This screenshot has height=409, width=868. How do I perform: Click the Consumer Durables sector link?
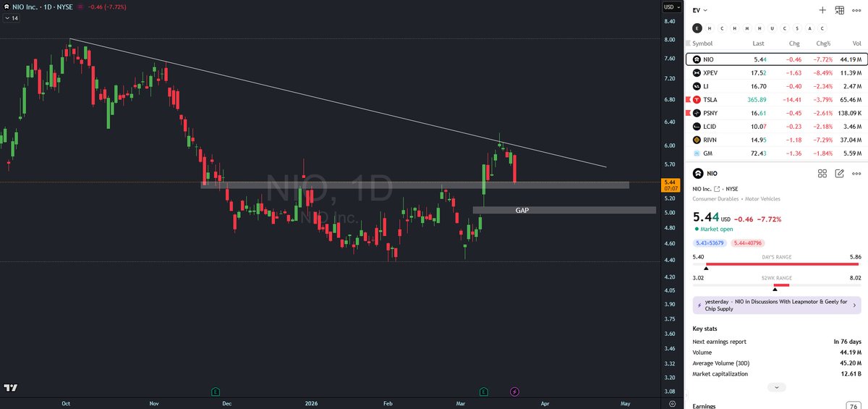[715, 198]
